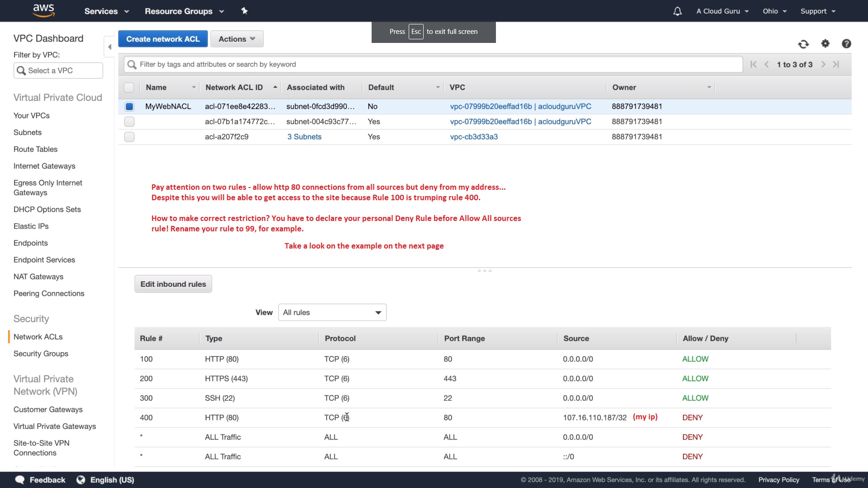Uncheck the MyWebNACL row checkbox
This screenshot has height=488, width=868.
tap(129, 107)
